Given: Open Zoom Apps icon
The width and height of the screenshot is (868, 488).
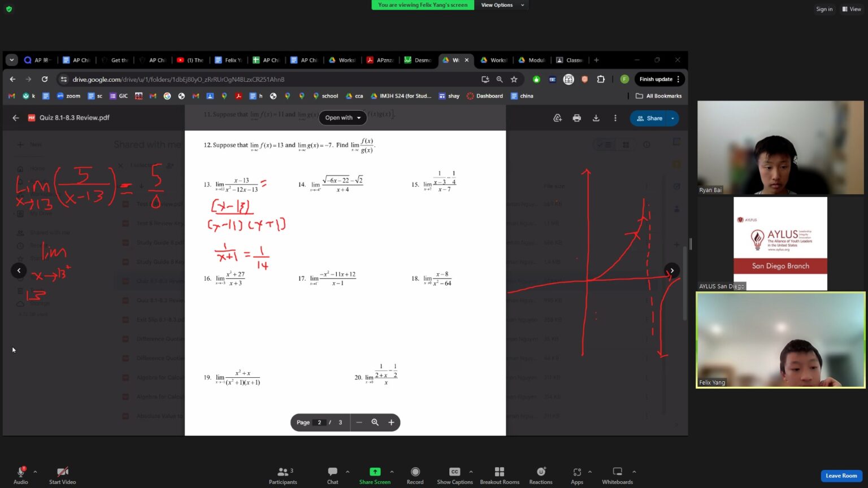Looking at the screenshot, I should (577, 472).
